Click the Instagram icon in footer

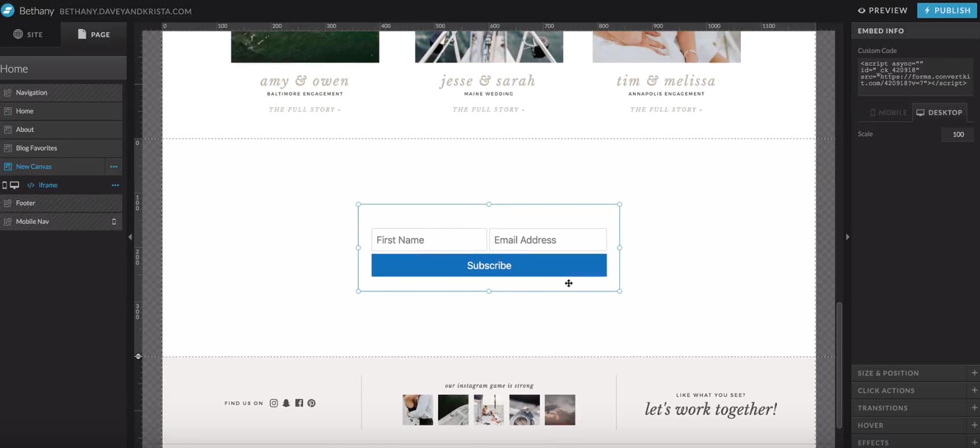point(274,403)
